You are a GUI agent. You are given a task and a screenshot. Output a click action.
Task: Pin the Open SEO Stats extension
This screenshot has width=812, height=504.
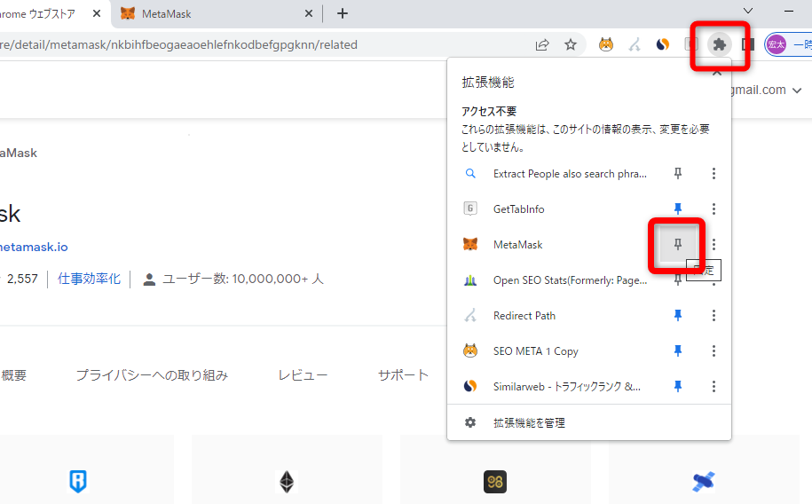[677, 280]
